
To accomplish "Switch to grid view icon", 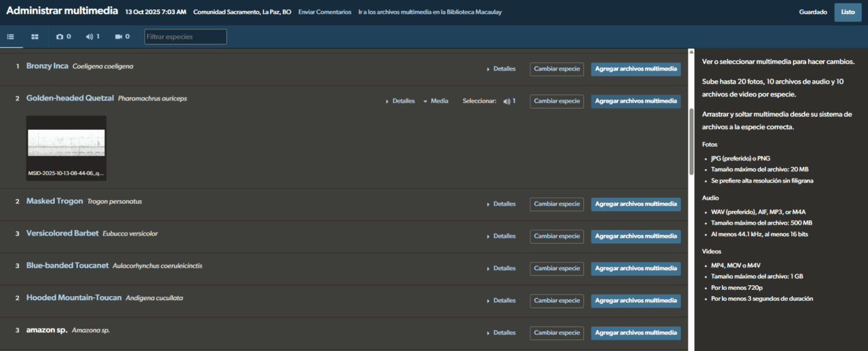I will coord(35,37).
